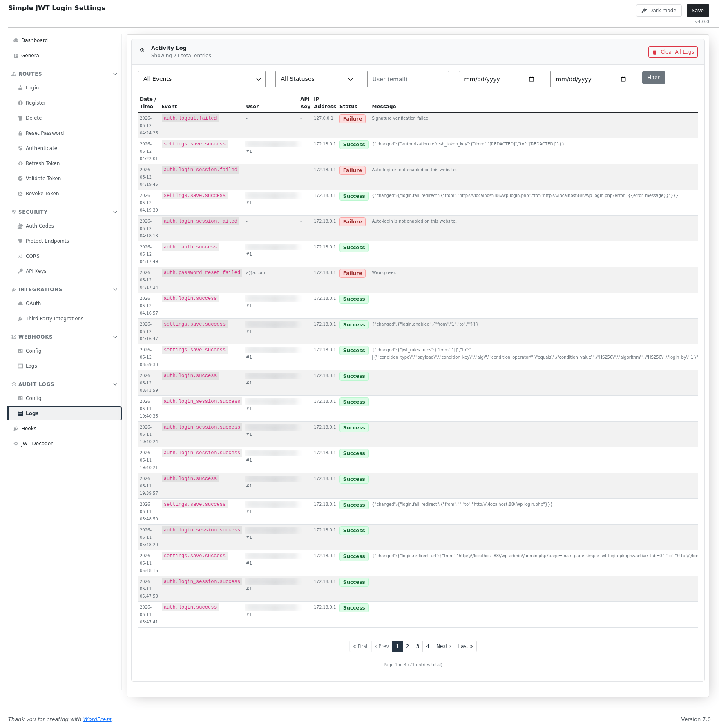Click Clear All Logs button
719x728 pixels.
point(673,52)
